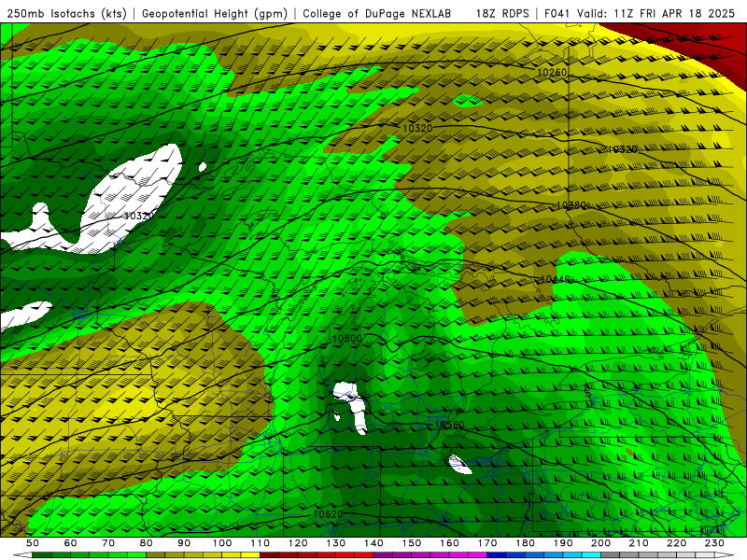Screen dimensions: 747x560
Task: Pick the blue colorbar segment under 180
Action: pos(534,555)
